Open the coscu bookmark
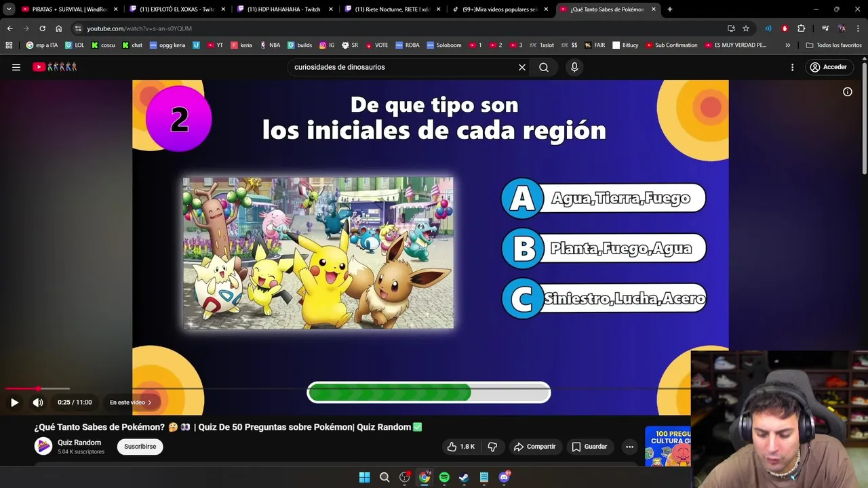868x488 pixels. pos(103,45)
